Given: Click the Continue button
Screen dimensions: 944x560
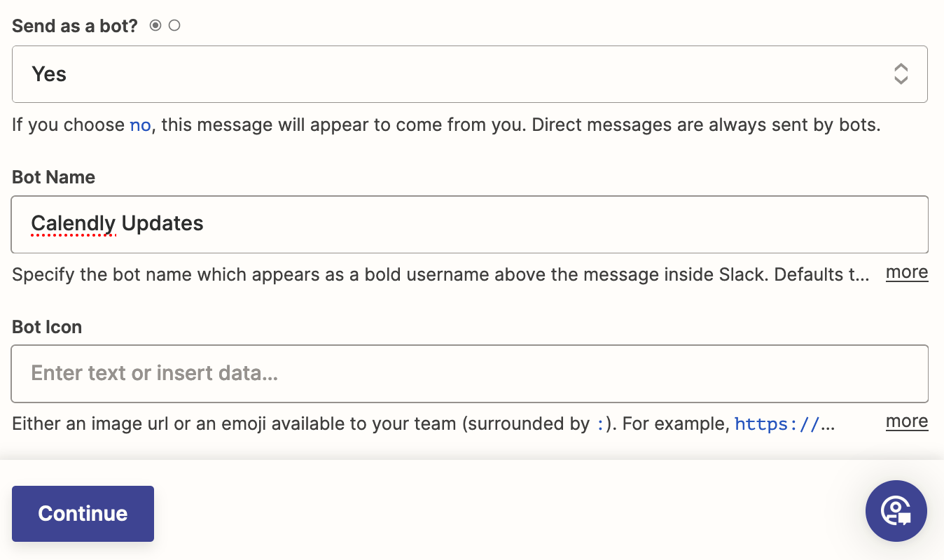Looking at the screenshot, I should [83, 513].
